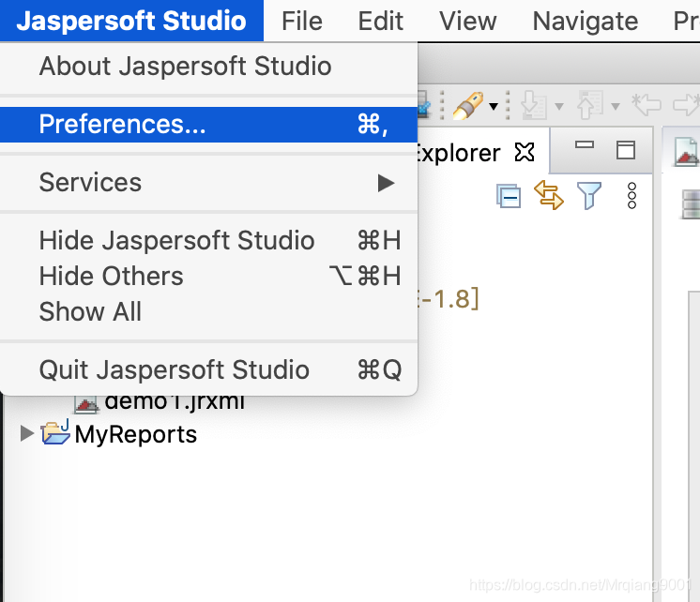The height and width of the screenshot is (602, 700).
Task: Click previous annotation up-arrow icon
Action: pyautogui.click(x=590, y=105)
